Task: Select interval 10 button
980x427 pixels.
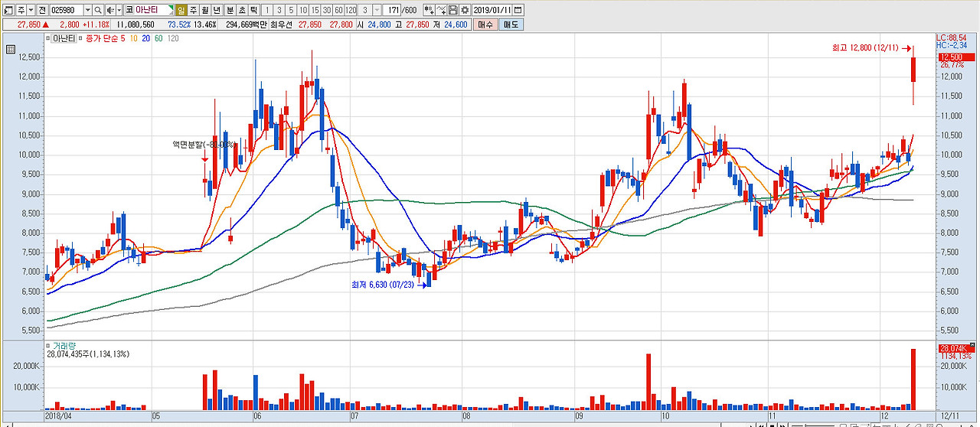Action: coord(304,10)
